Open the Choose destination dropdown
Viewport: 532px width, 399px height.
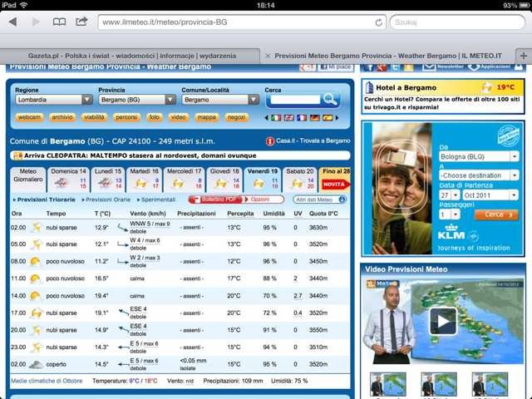pos(479,175)
